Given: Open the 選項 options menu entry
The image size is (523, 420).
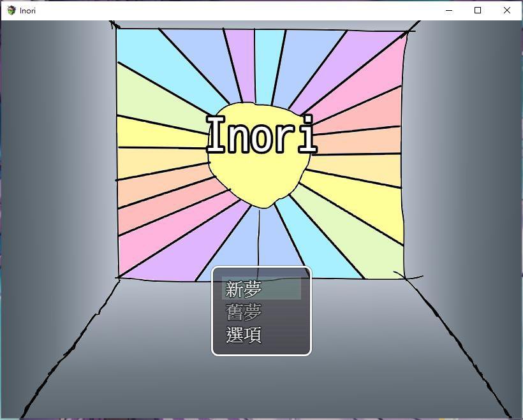Looking at the screenshot, I should click(261, 335).
